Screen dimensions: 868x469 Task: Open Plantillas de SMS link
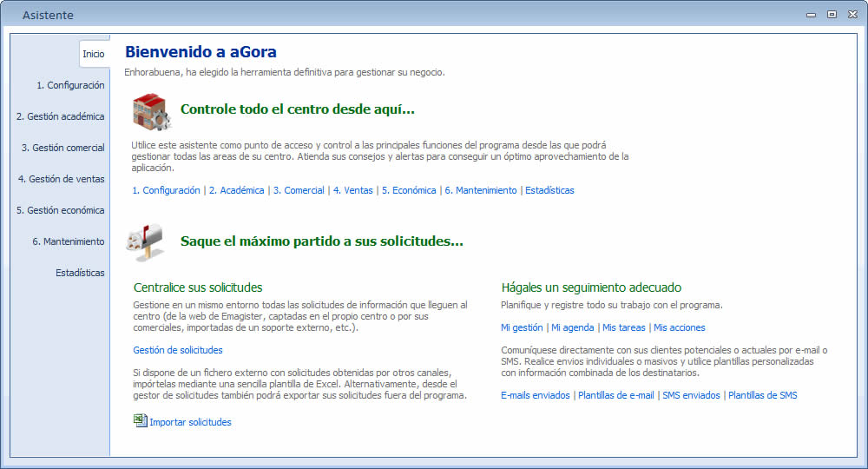(763, 395)
